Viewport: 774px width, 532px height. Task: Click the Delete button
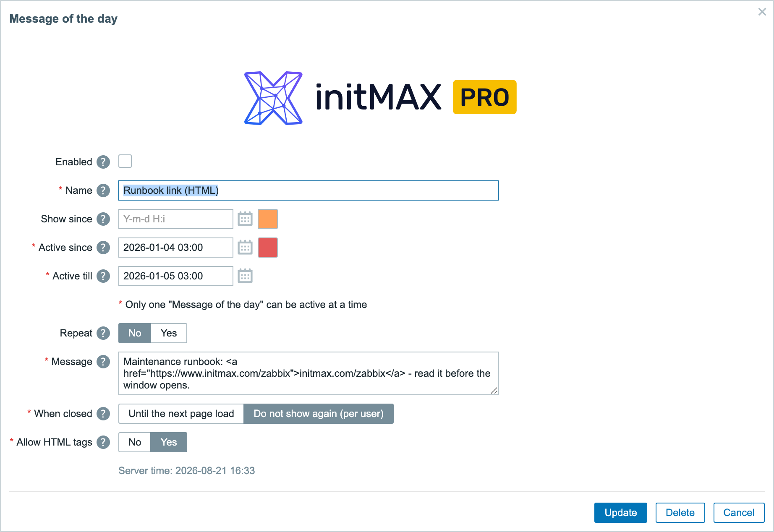coord(680,513)
